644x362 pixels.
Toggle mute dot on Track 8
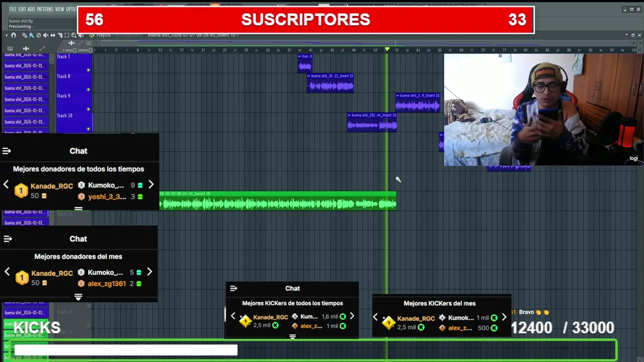coord(89,89)
